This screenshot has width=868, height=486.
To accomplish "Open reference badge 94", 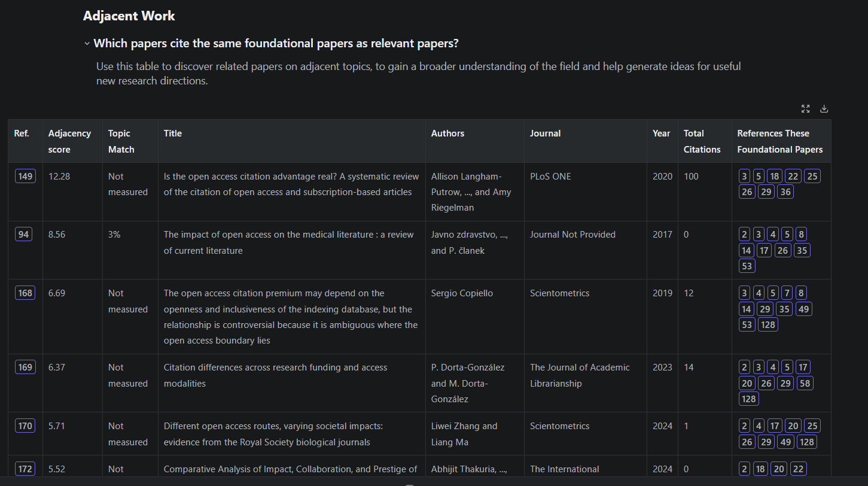I will 23,234.
